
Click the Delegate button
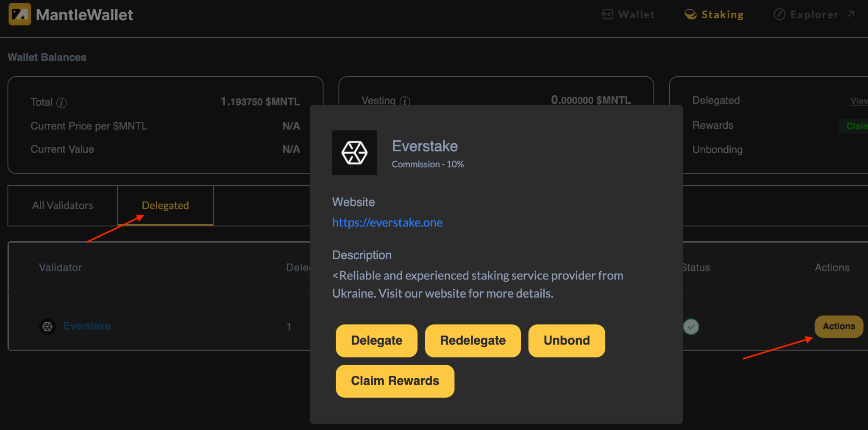click(376, 341)
